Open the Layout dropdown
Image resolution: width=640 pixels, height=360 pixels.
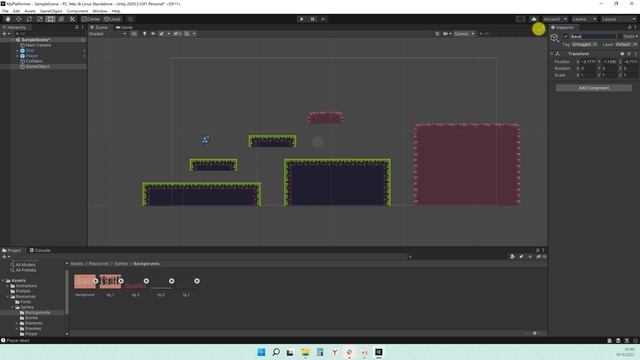618,19
